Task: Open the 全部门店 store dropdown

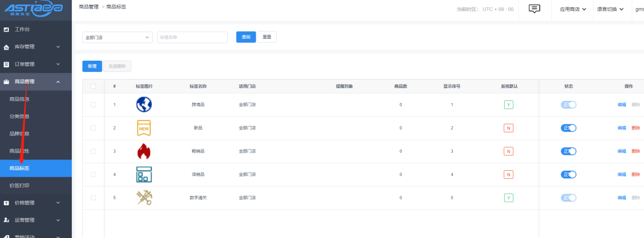Action: point(117,37)
